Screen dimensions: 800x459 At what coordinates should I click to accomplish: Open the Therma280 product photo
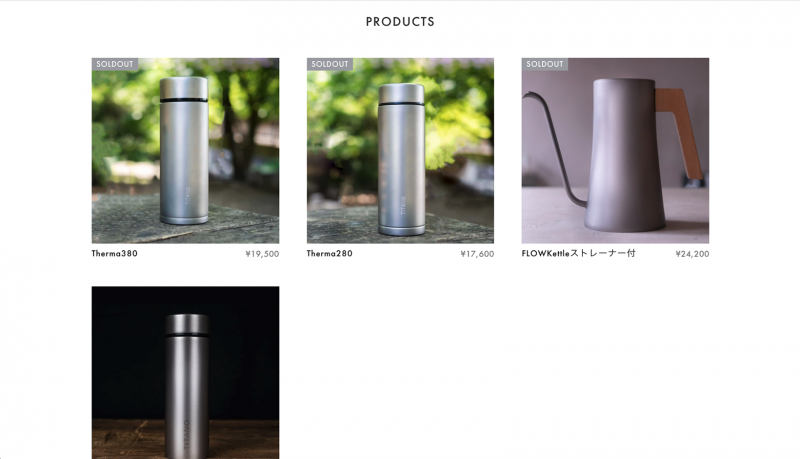400,150
